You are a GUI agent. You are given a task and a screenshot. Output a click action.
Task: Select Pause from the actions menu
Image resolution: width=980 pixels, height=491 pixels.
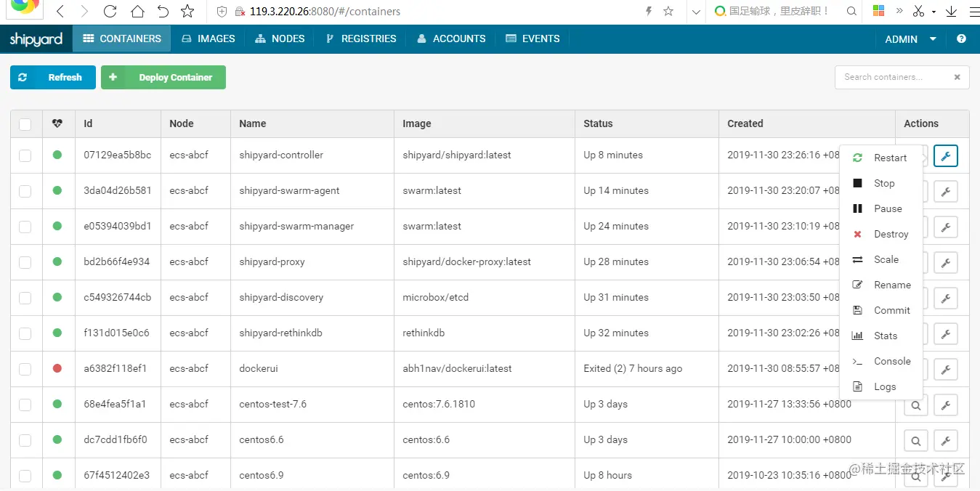tap(880, 208)
